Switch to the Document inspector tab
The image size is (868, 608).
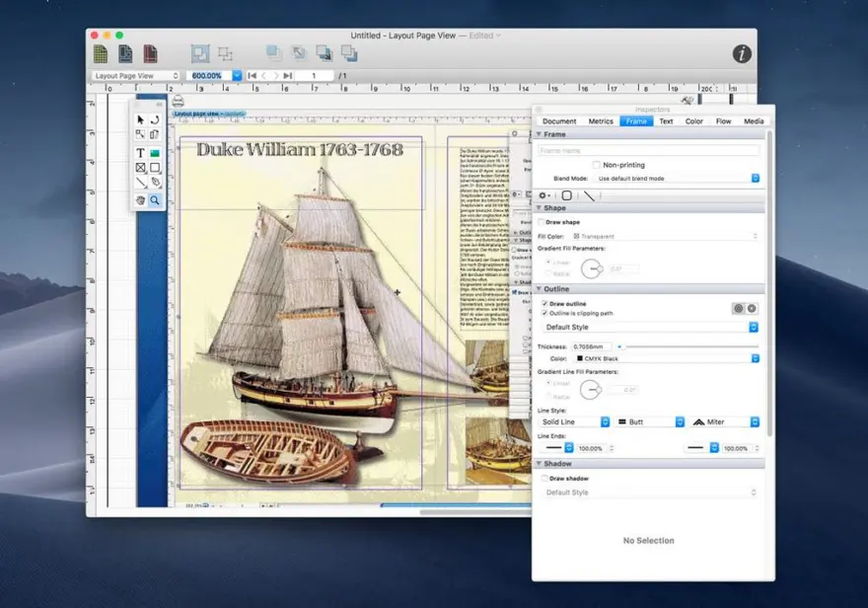point(559,121)
